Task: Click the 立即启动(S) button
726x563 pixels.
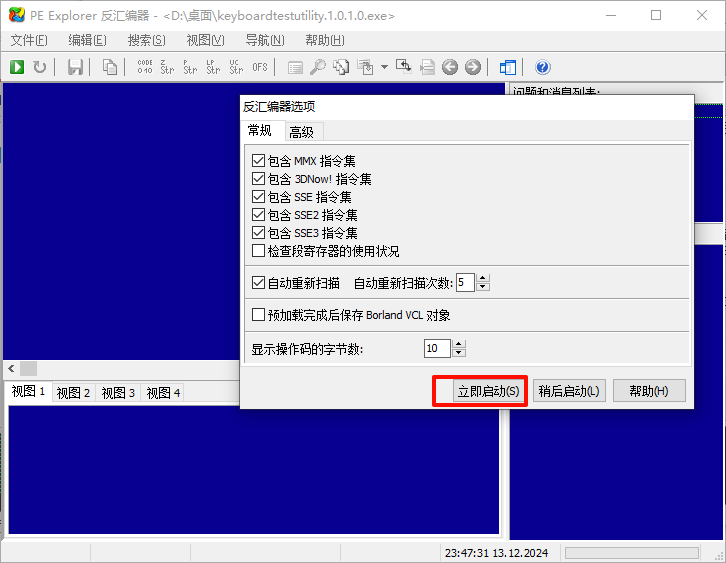Action: 488,391
